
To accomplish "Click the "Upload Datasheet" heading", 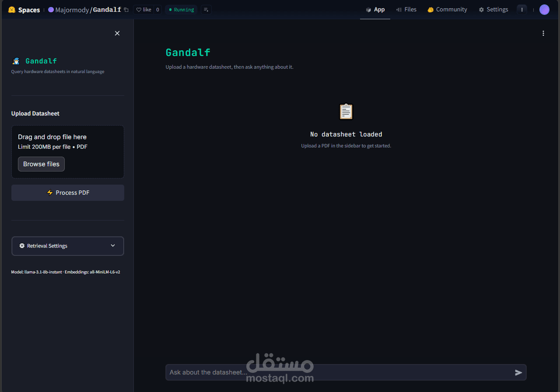I will [35, 113].
